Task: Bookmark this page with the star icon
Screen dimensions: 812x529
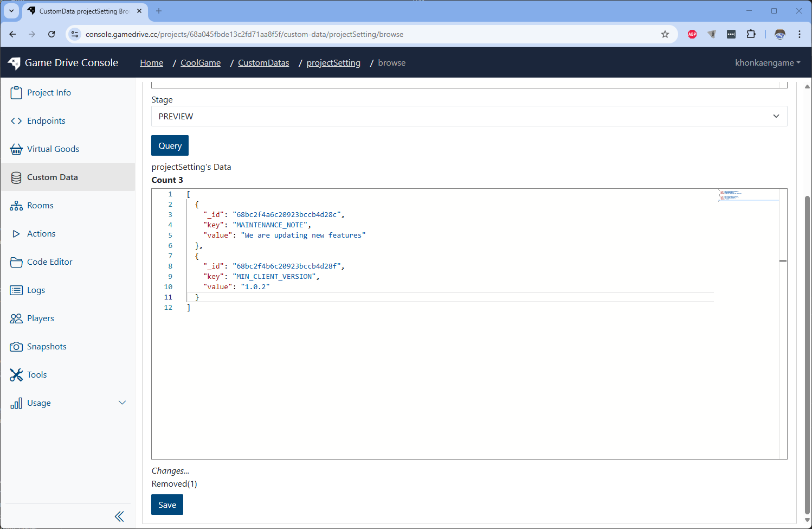Action: pyautogui.click(x=665, y=34)
